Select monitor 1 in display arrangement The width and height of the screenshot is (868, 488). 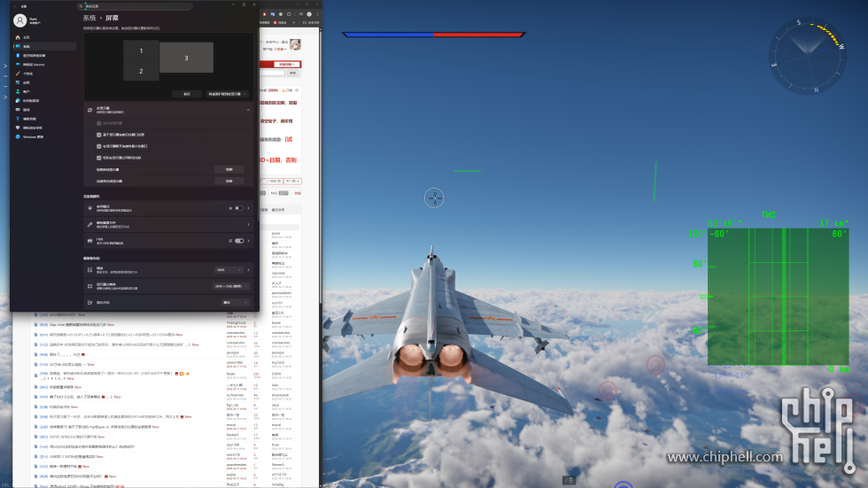141,50
